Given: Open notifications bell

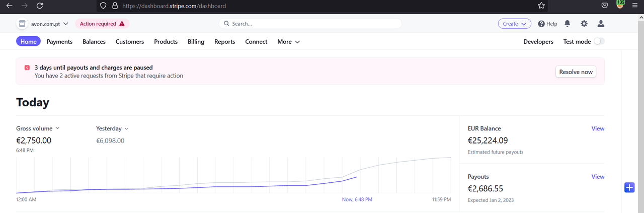Looking at the screenshot, I should [568, 24].
